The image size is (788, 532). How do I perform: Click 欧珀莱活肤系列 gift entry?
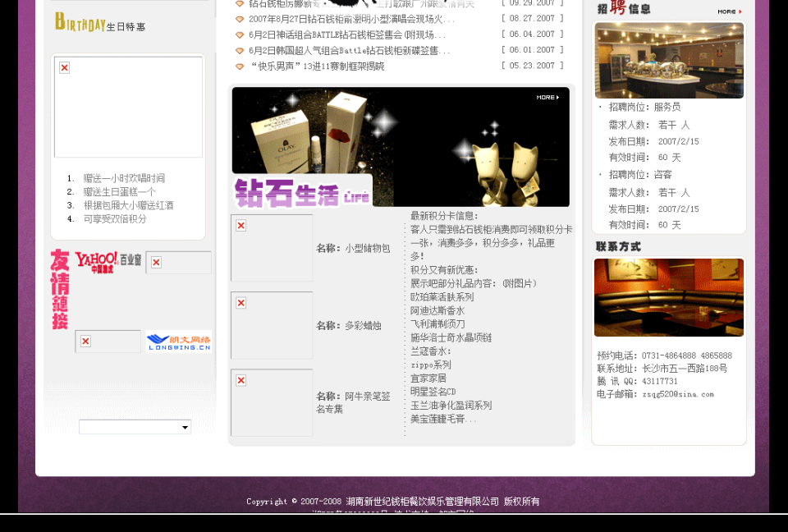click(x=442, y=297)
